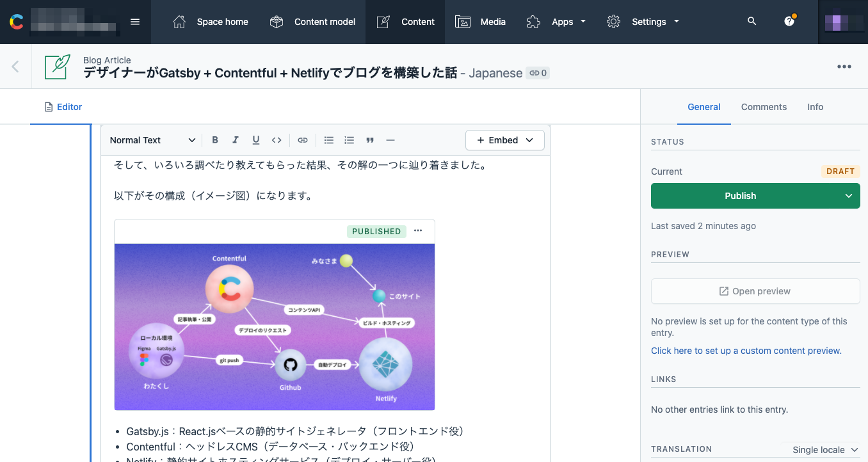Toggle italic formatting
The width and height of the screenshot is (868, 462).
235,139
